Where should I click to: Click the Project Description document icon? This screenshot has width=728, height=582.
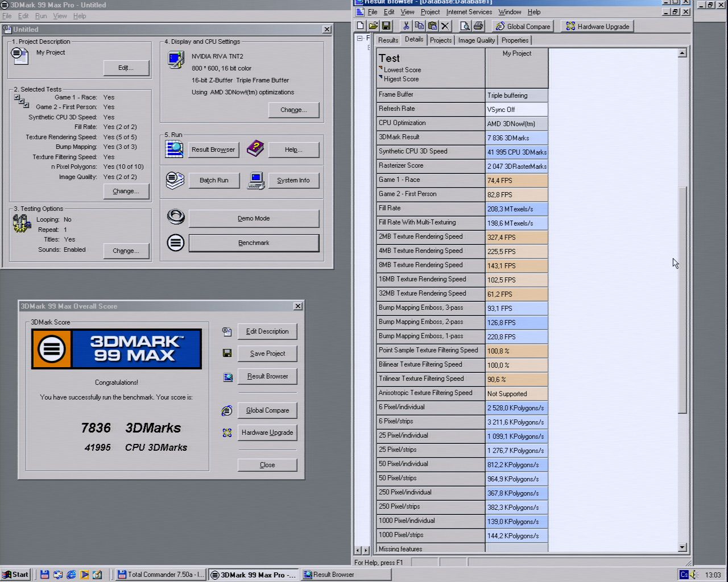click(x=20, y=55)
